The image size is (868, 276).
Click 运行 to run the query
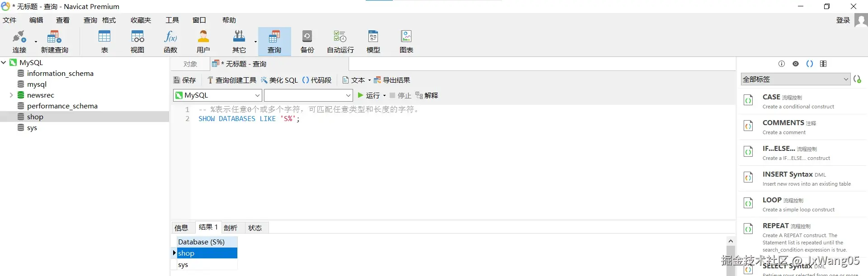[x=368, y=95]
